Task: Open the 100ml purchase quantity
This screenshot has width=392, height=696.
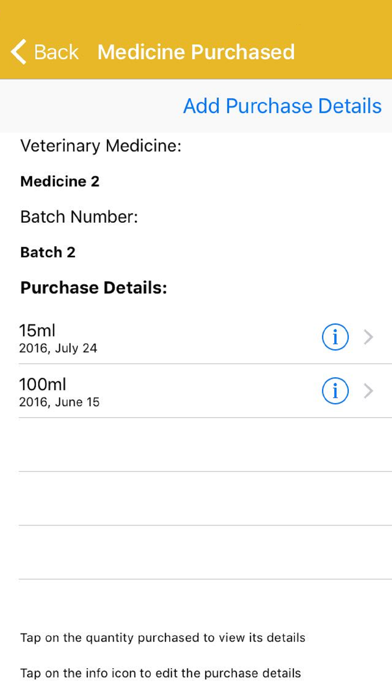Action: coord(43,384)
